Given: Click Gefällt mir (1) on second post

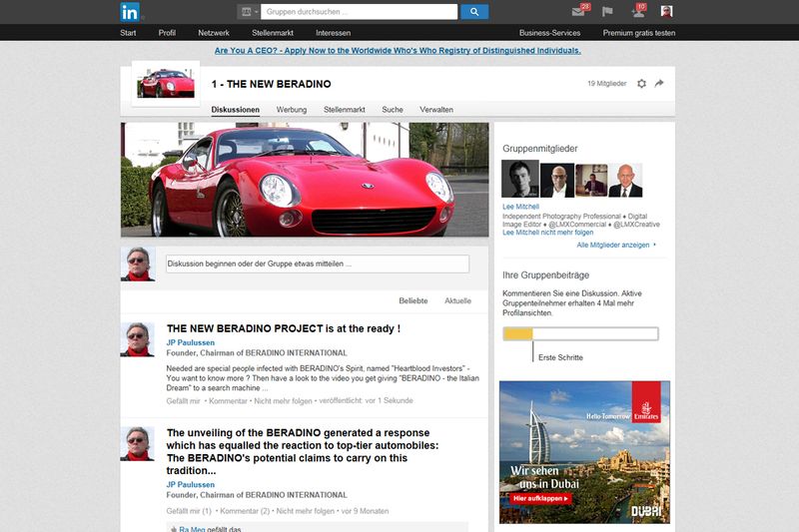Looking at the screenshot, I should (x=189, y=511).
